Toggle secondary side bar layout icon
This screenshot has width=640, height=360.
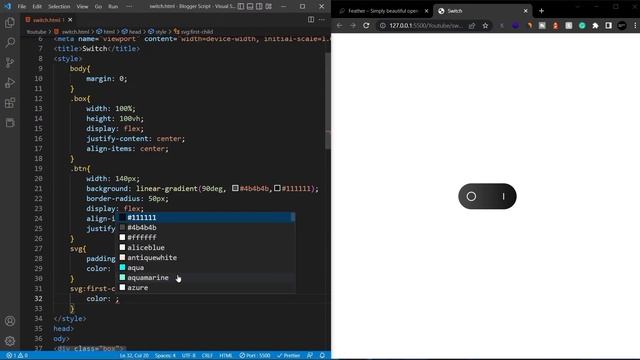tap(259, 6)
